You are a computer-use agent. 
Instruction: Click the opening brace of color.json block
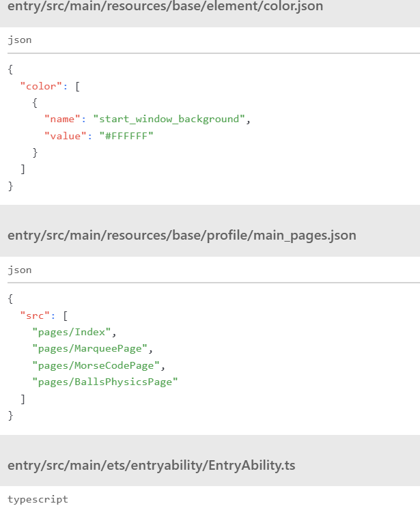click(10, 69)
